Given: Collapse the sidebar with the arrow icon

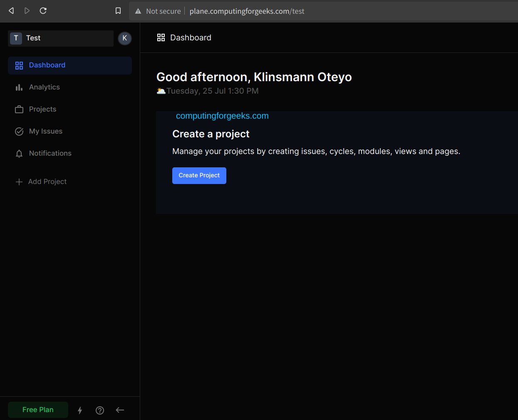Looking at the screenshot, I should click(x=120, y=410).
